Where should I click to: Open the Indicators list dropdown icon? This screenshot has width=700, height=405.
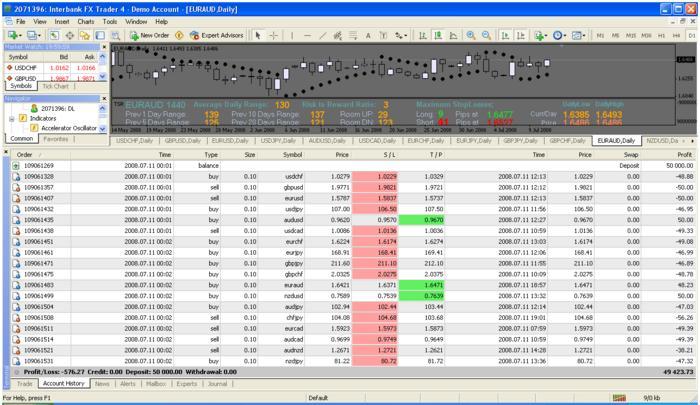541,35
